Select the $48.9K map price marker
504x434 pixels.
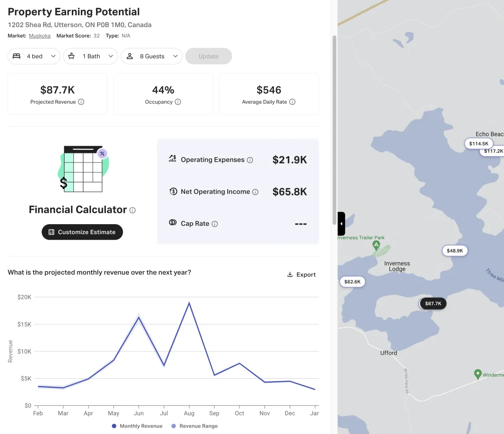tap(454, 251)
